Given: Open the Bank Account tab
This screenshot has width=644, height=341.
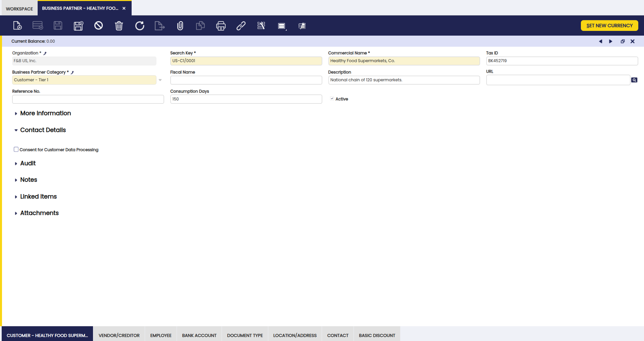Looking at the screenshot, I should 199,335.
